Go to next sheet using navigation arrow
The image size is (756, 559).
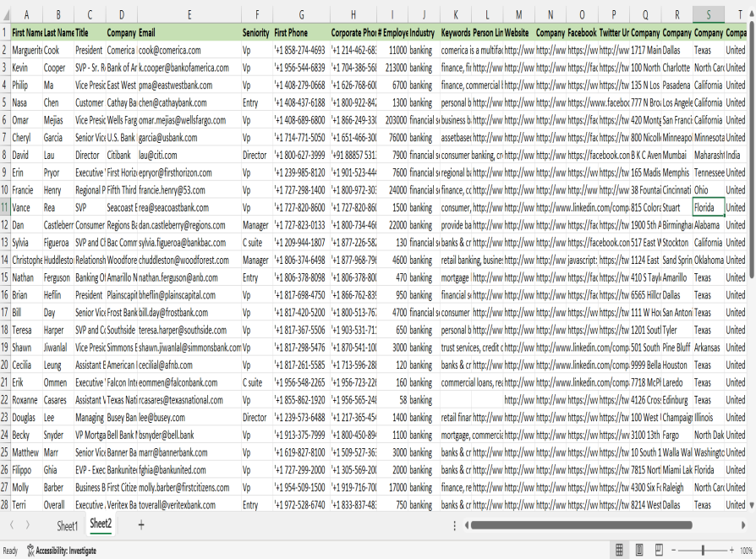coord(27,525)
